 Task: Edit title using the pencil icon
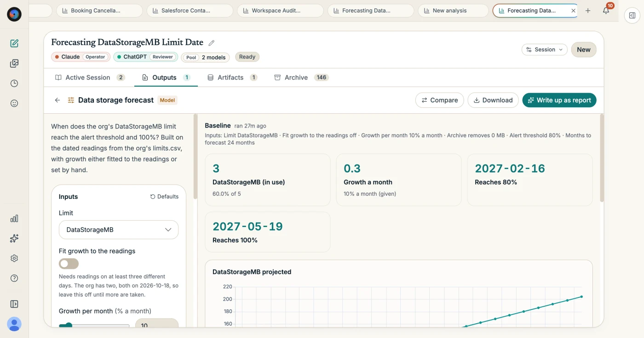(x=212, y=43)
